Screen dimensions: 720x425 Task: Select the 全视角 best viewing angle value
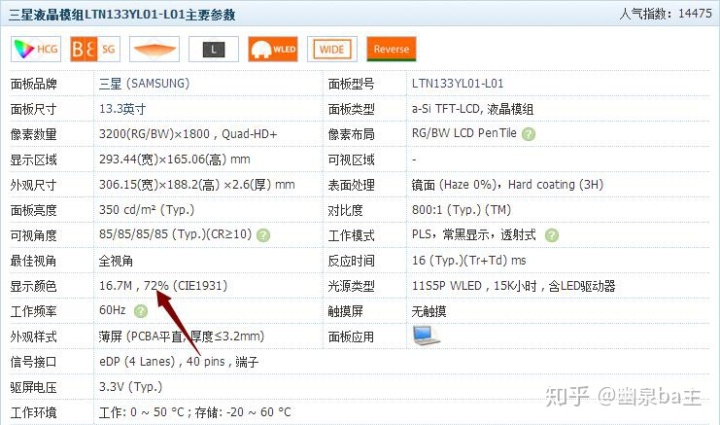116,261
